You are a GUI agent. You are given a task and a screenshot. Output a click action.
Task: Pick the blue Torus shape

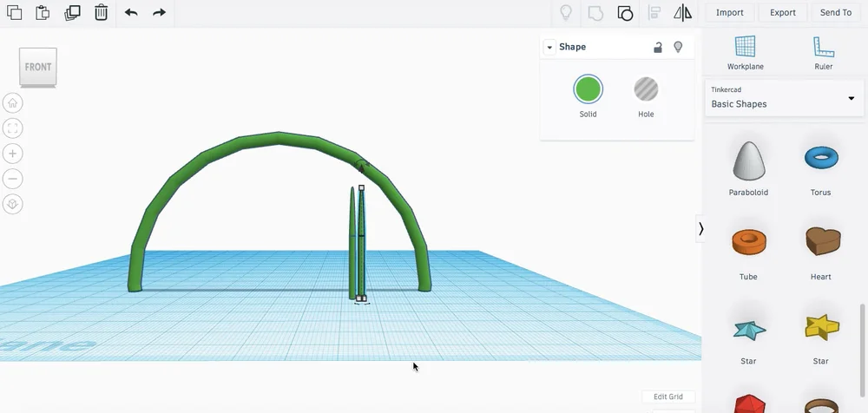click(x=821, y=158)
